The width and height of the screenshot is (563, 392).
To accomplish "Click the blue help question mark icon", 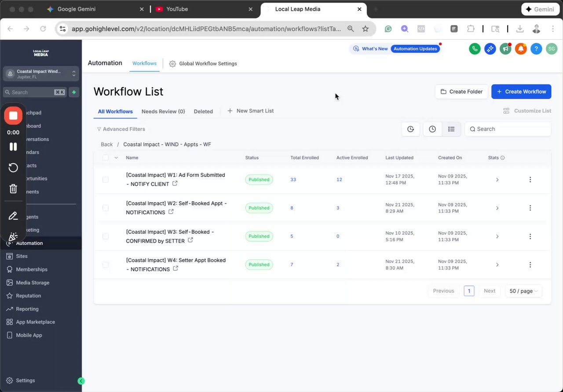I will click(x=536, y=49).
